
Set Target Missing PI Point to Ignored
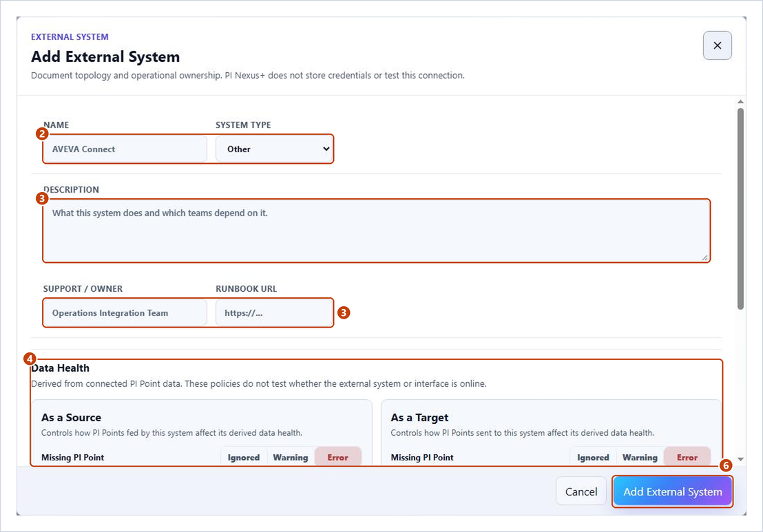point(593,457)
